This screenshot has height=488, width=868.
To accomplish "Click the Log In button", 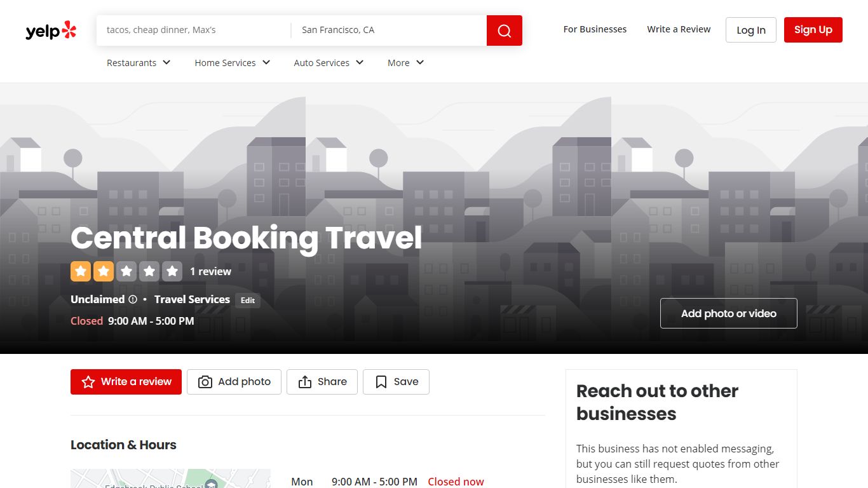I will (751, 30).
